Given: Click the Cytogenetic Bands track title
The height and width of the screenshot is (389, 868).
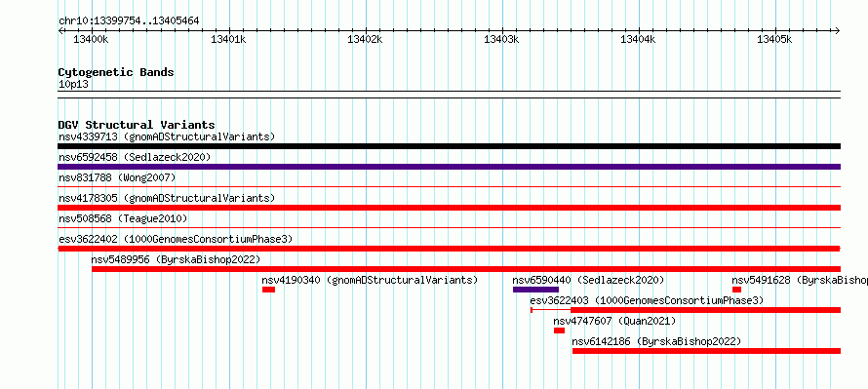Looking at the screenshot, I should (116, 72).
